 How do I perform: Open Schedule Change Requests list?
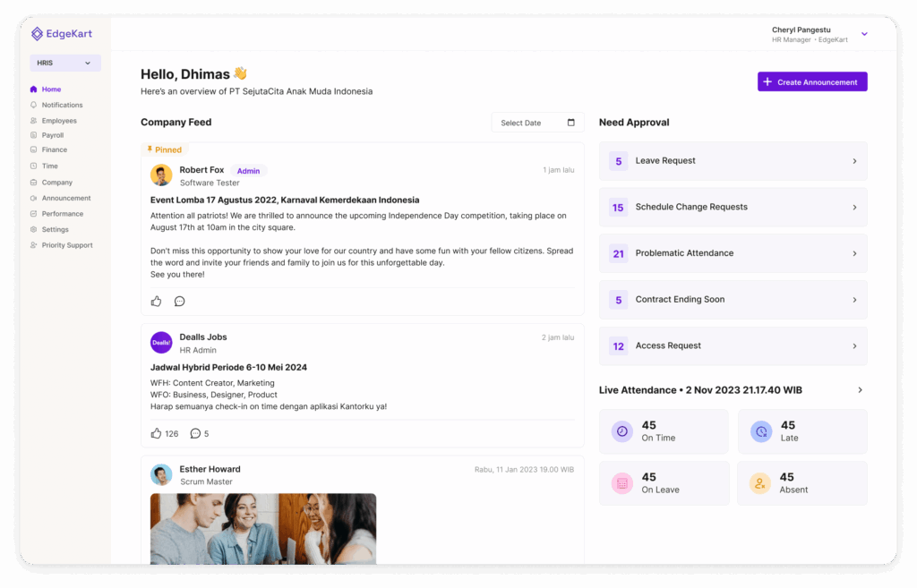[733, 207]
